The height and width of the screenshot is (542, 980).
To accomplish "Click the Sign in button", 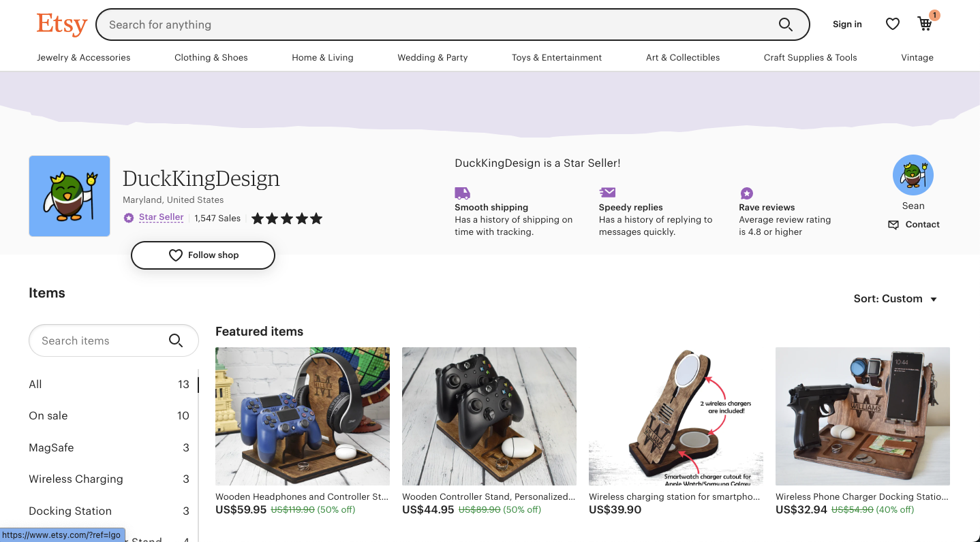I will [847, 25].
